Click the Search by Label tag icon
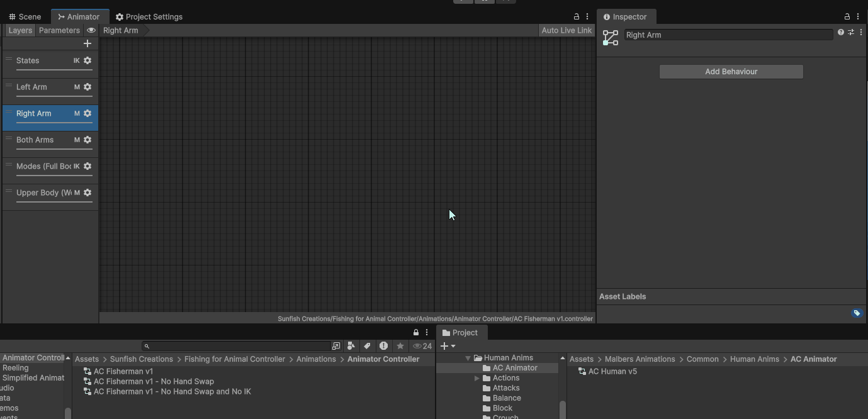Viewport: 868px width, 419px height. tap(367, 346)
